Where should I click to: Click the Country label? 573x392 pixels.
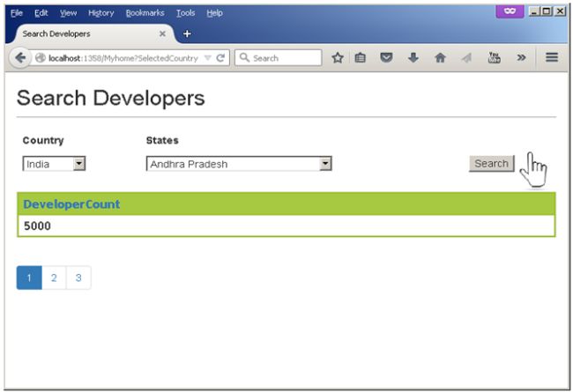click(x=43, y=140)
